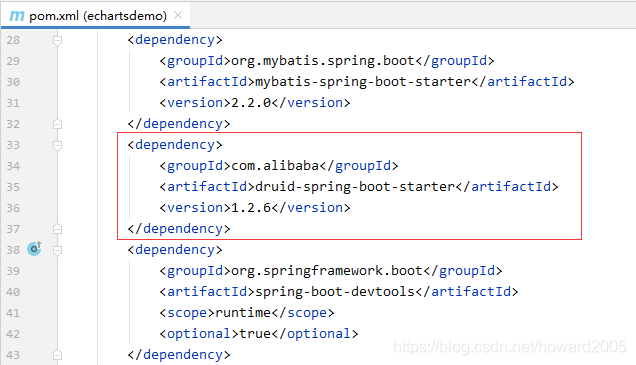Screen dimensions: 636x365
Task: Click the opening optional tag on line 42
Action: (x=199, y=334)
